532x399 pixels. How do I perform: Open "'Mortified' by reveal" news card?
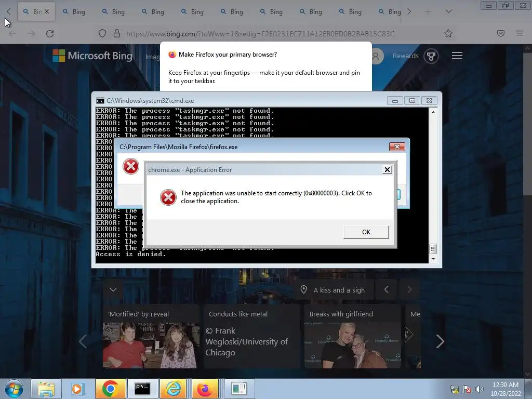point(151,337)
